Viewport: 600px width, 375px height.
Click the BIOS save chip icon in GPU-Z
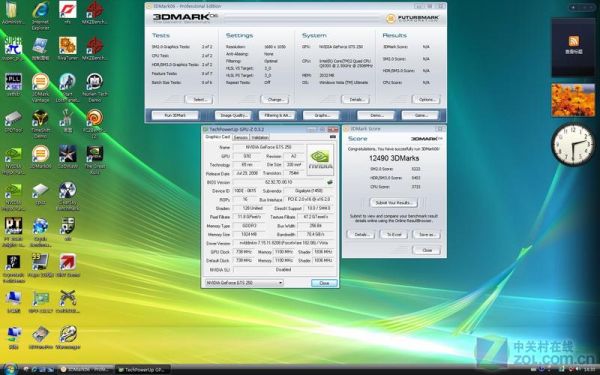(330, 182)
